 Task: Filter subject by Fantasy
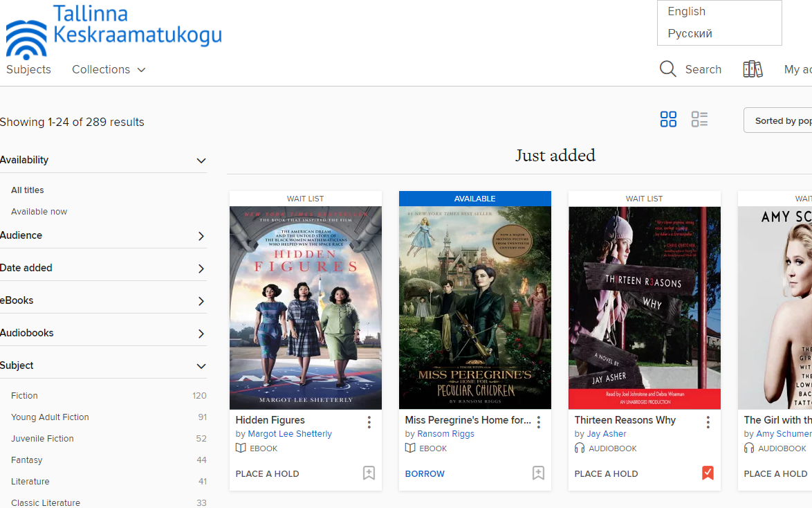click(26, 460)
